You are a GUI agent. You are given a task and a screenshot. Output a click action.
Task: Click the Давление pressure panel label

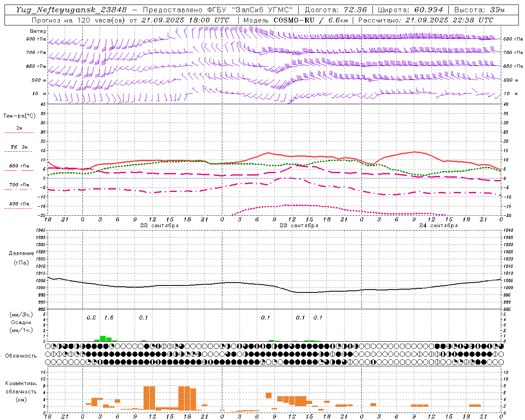coord(21,253)
